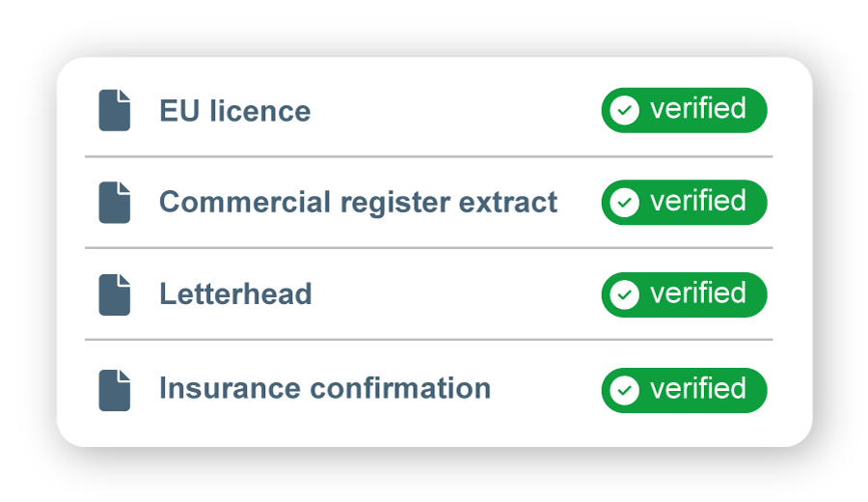
Task: Click the Commercial register extract file icon
Action: pyautogui.click(x=114, y=203)
